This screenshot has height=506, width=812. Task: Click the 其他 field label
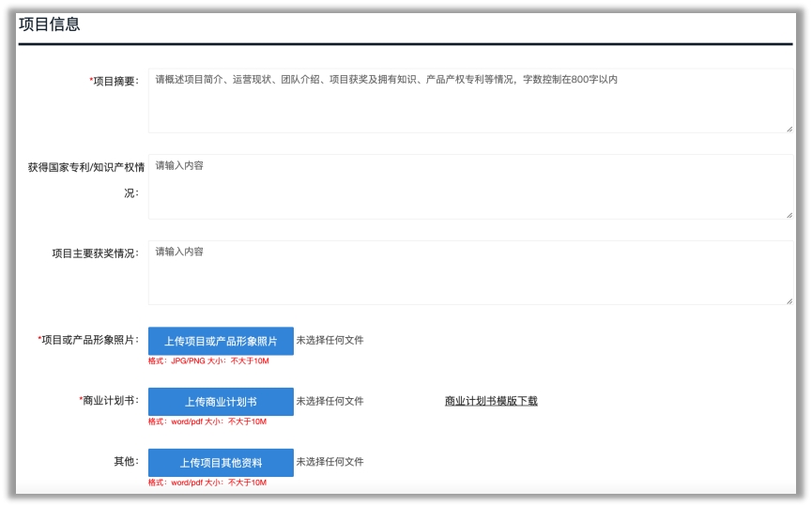[x=125, y=462]
